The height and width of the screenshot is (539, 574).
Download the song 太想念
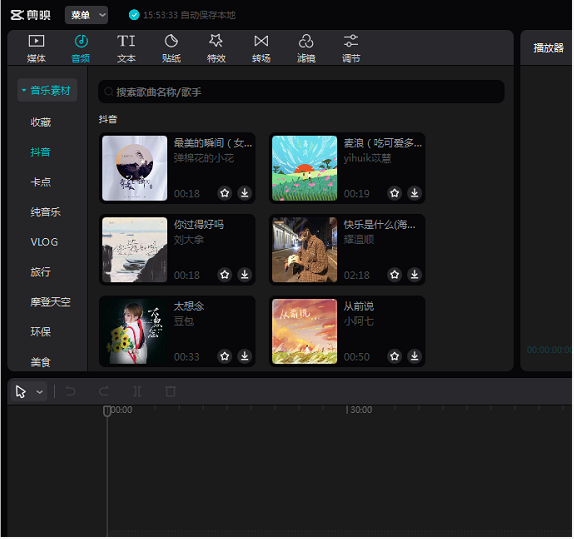245,356
